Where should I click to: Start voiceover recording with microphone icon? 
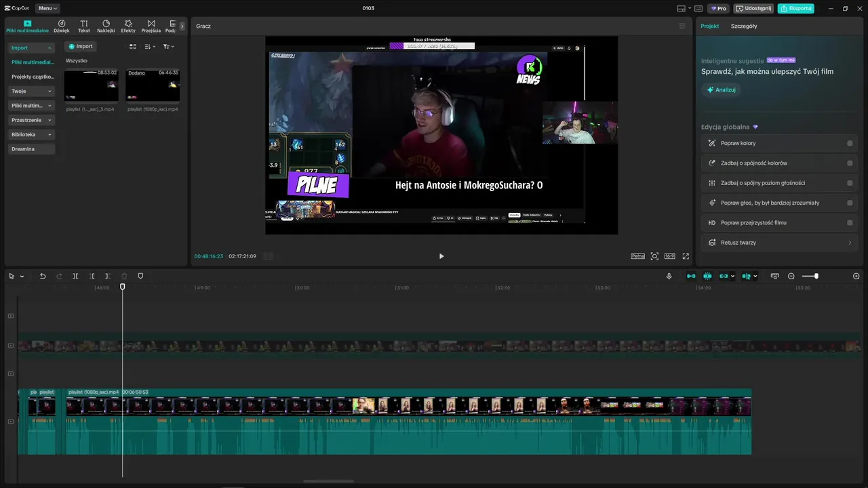(x=669, y=276)
